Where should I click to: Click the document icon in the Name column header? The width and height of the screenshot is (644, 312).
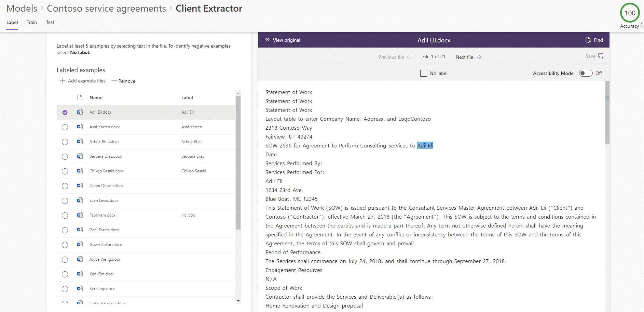pyautogui.click(x=79, y=97)
